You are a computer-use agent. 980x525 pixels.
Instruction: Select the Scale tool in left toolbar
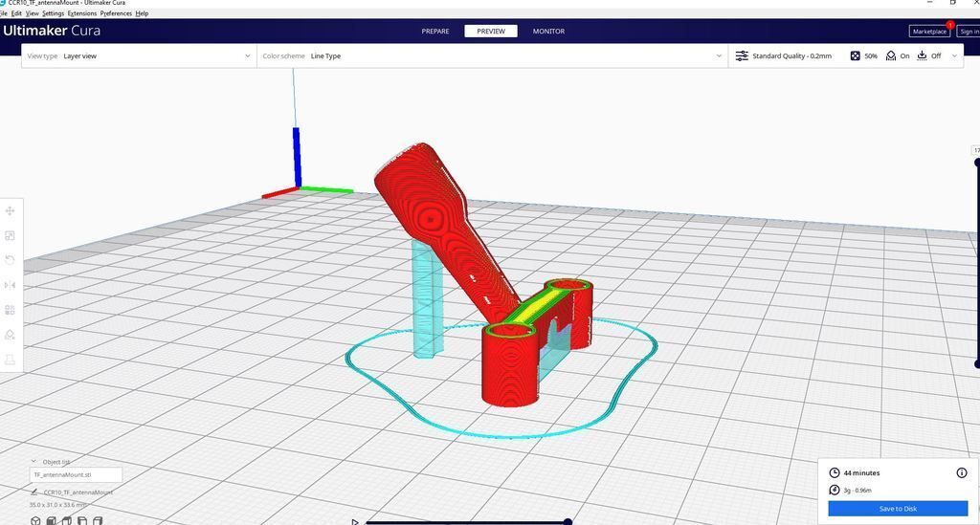pyautogui.click(x=10, y=236)
